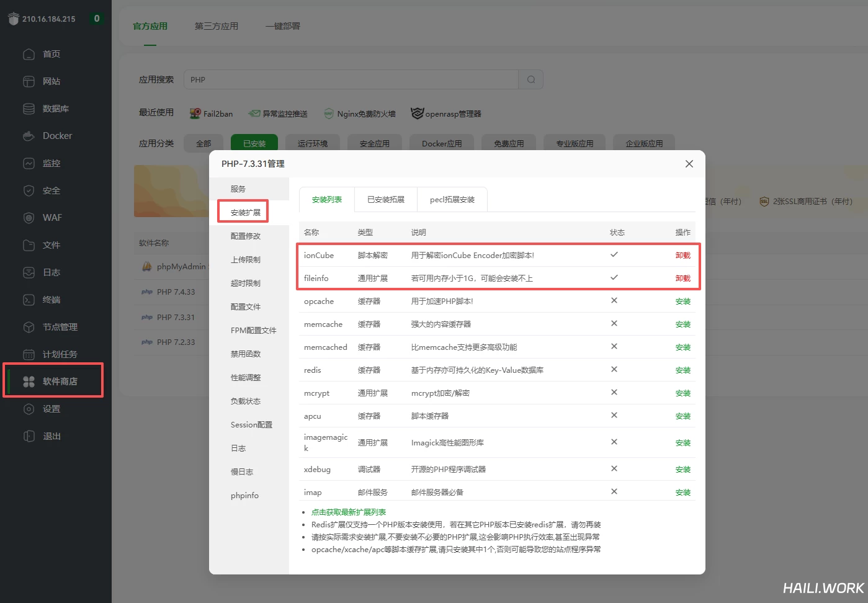Image resolution: width=868 pixels, height=603 pixels.
Task: Open the pecl拓展安装 tab
Action: (x=452, y=200)
